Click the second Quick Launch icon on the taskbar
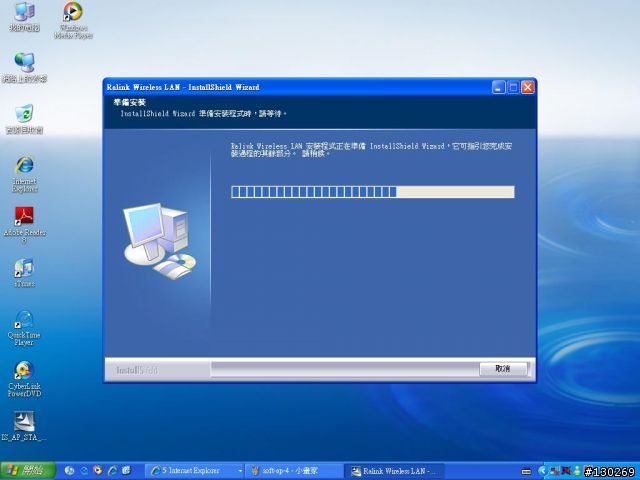The height and width of the screenshot is (480, 640). click(x=84, y=471)
